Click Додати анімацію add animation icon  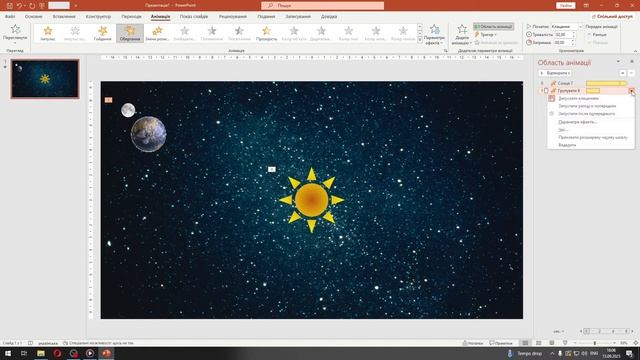pyautogui.click(x=462, y=34)
